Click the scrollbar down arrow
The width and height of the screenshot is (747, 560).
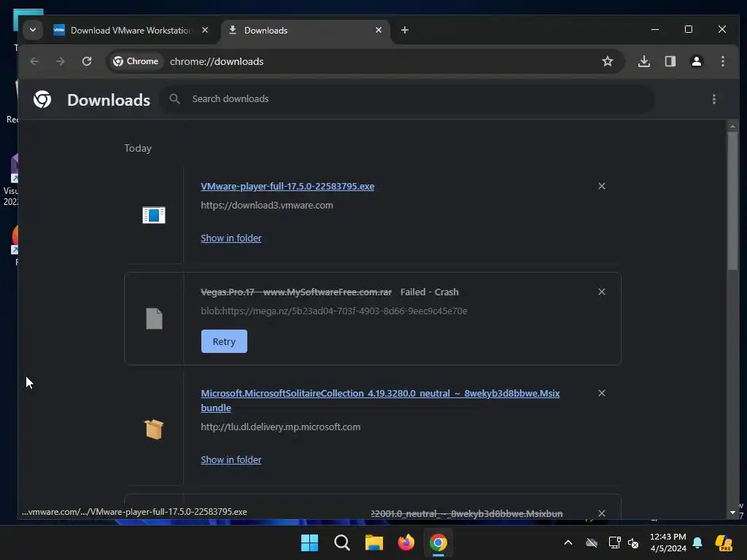pyautogui.click(x=732, y=513)
